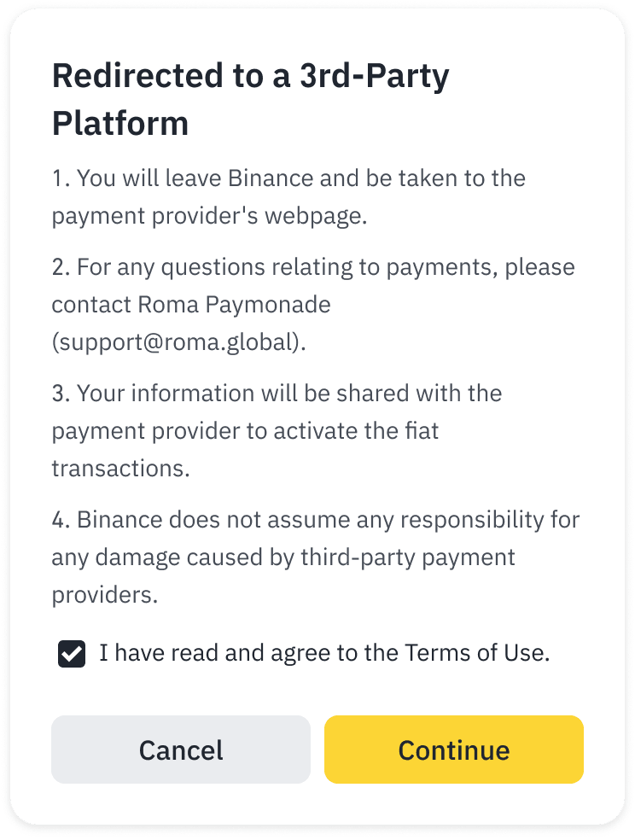Click the "payment provider to activate the fiat" line

click(245, 430)
